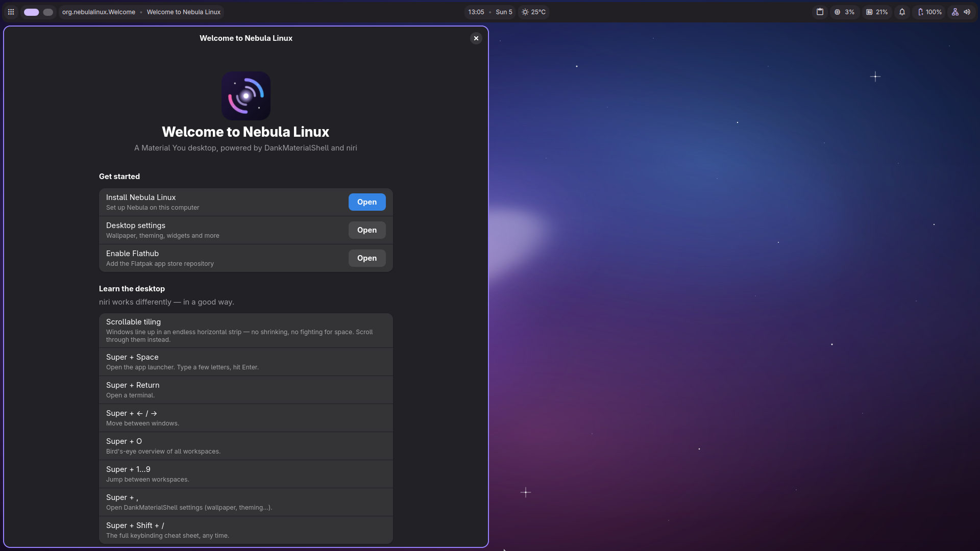Open the memory usage monitor showing 21%
This screenshot has width=980, height=551.
click(877, 12)
